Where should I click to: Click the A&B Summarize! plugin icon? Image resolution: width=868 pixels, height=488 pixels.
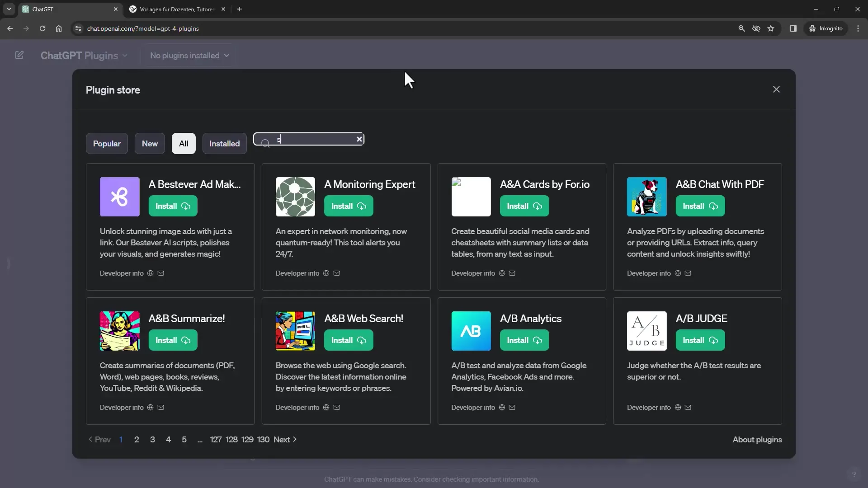(x=120, y=331)
